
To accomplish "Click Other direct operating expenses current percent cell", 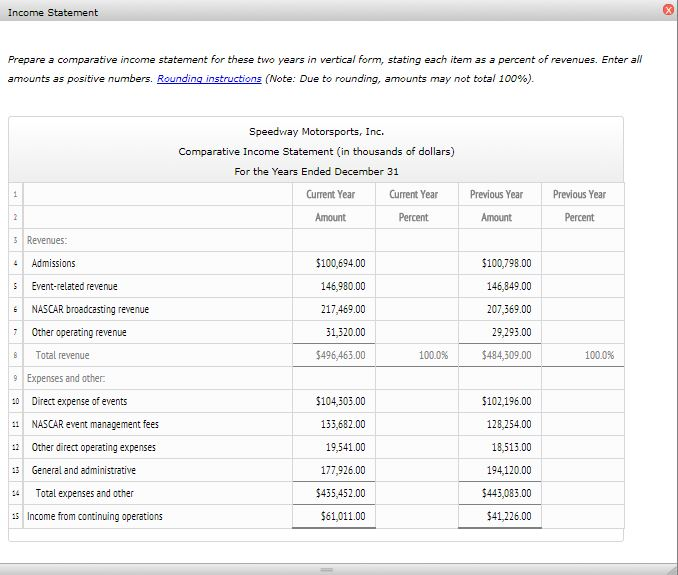I will click(x=417, y=447).
